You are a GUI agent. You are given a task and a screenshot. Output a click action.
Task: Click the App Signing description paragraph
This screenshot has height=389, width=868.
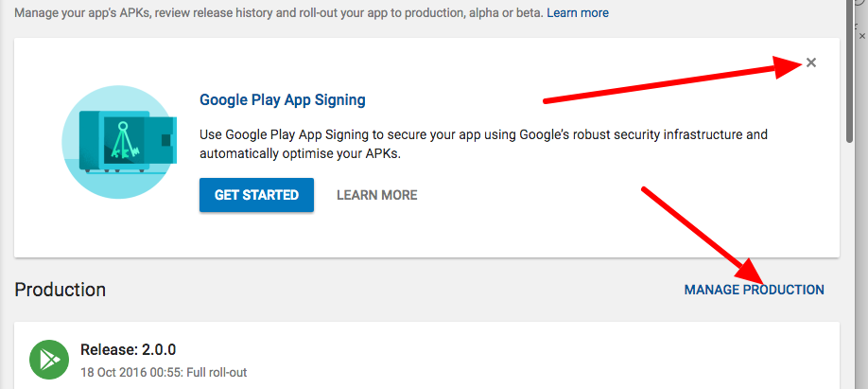click(x=483, y=144)
